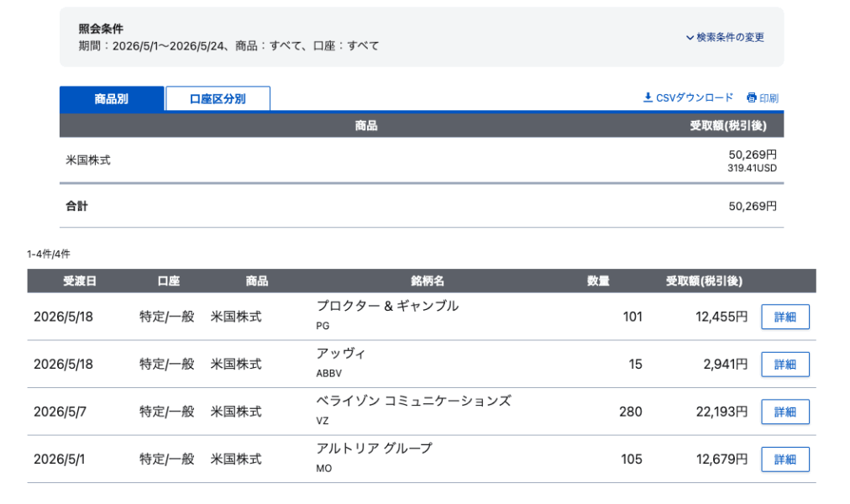
Task: Click the 受渡日 column header
Action: 80,281
